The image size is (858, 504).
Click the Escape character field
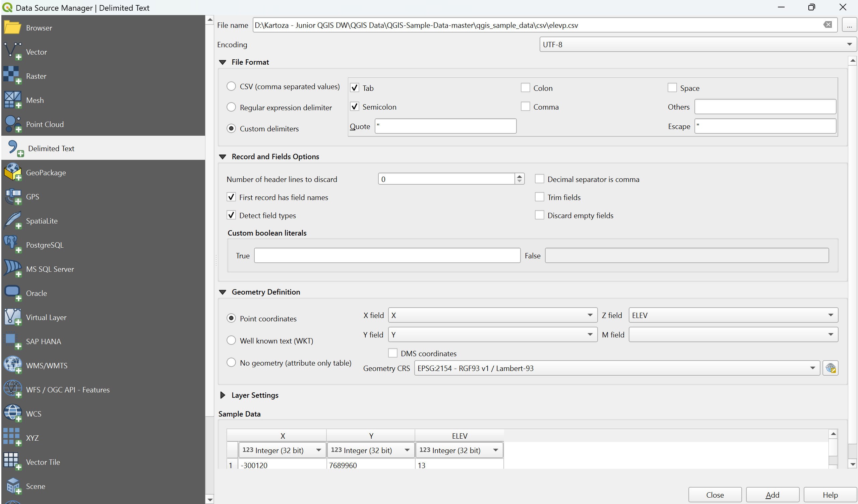[x=765, y=126]
